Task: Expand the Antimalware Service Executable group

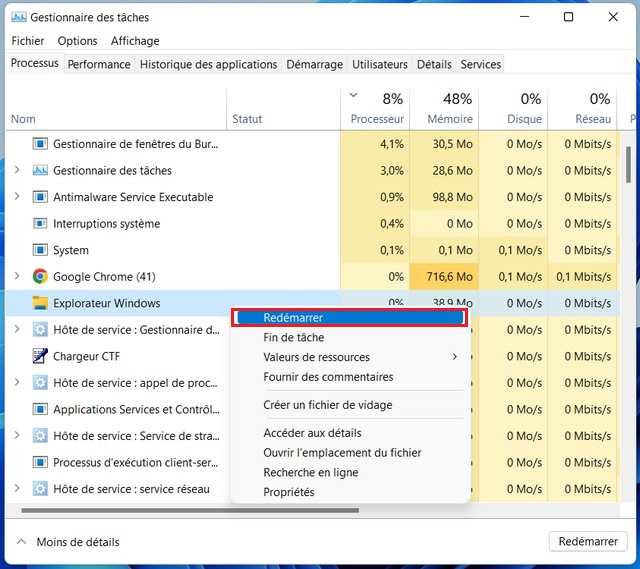Action: pyautogui.click(x=17, y=196)
